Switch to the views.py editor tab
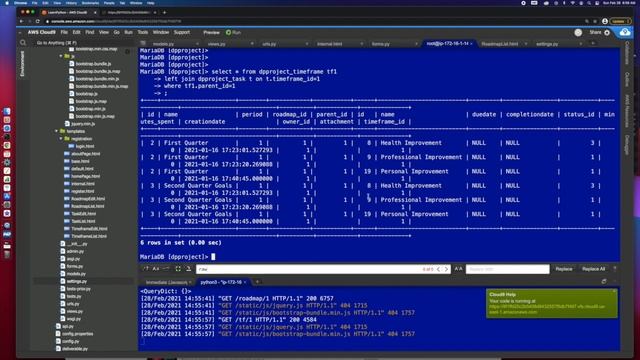Image resolution: width=640 pixels, height=360 pixels. coord(216,44)
